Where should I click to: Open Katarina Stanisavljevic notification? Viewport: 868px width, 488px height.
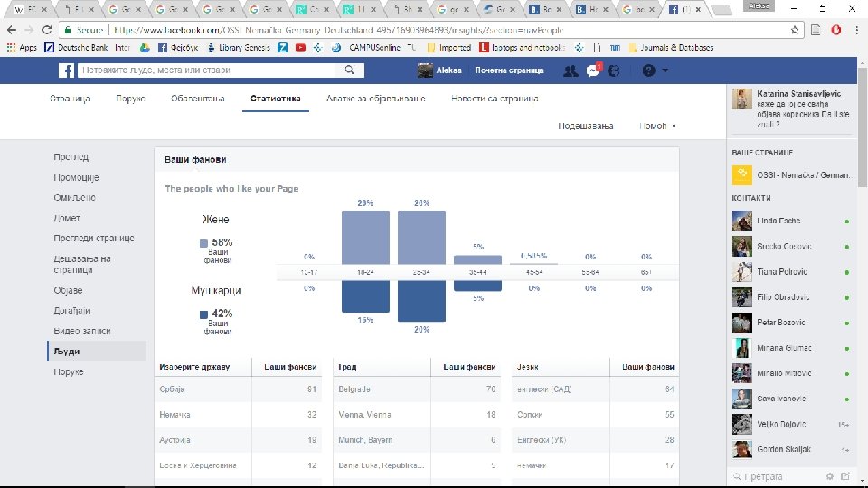tap(792, 108)
